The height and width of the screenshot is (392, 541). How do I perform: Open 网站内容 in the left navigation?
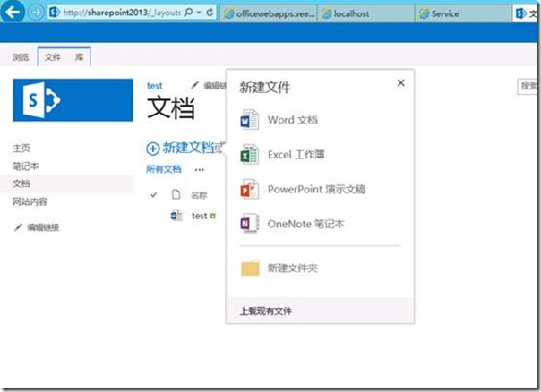pyautogui.click(x=30, y=201)
